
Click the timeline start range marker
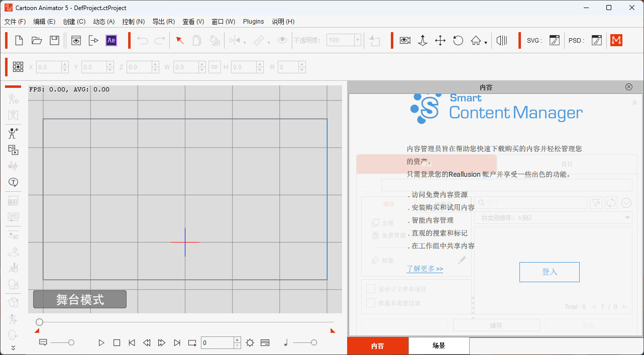pos(37,330)
